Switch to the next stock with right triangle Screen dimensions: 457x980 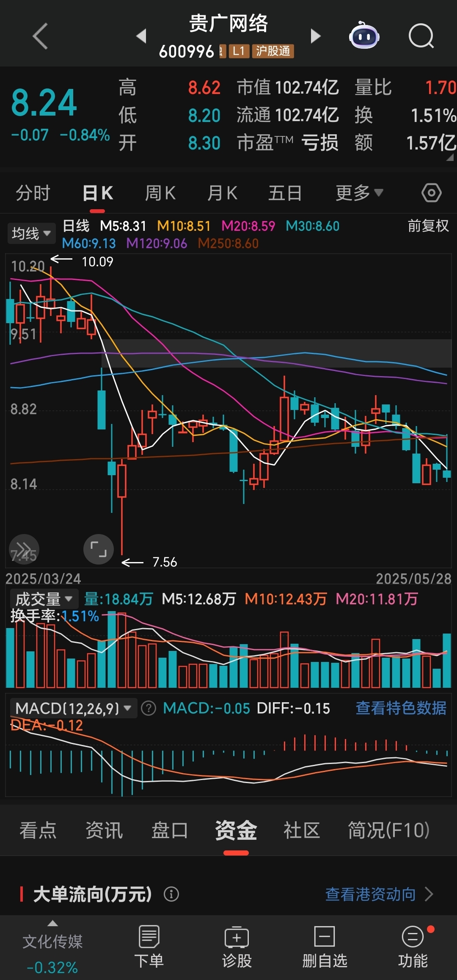(316, 36)
